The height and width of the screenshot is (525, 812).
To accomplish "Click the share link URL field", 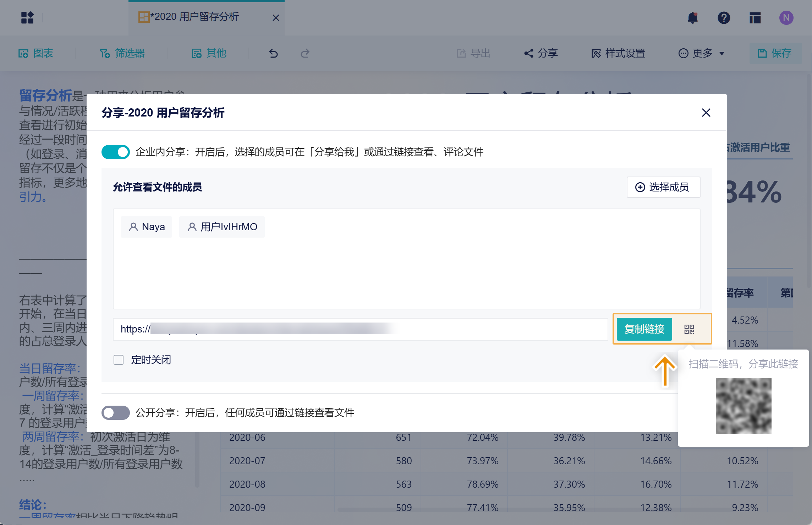I will click(x=360, y=329).
